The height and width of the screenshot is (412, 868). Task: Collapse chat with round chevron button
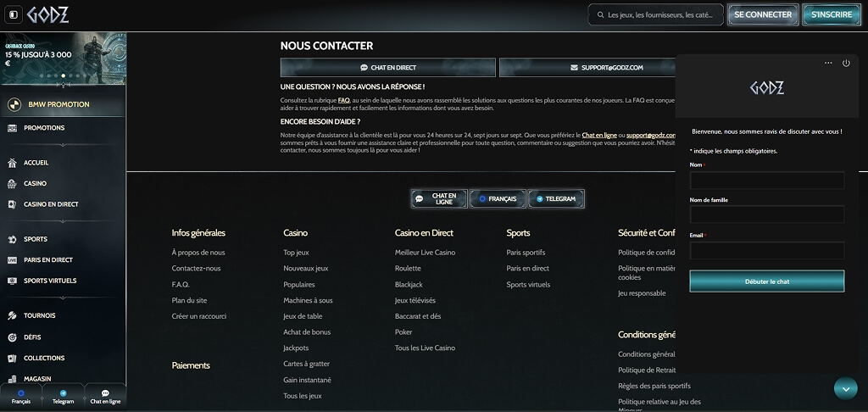pos(845,389)
